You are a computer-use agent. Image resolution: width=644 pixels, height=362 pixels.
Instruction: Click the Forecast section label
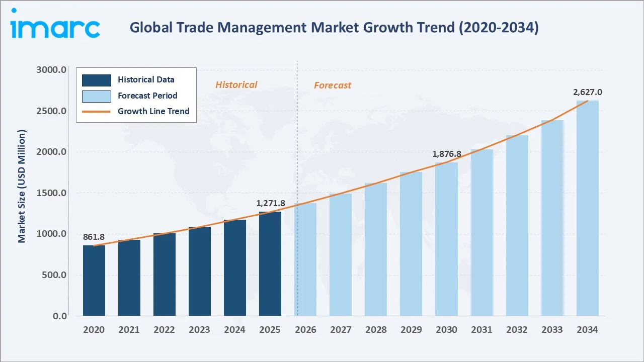tap(333, 85)
